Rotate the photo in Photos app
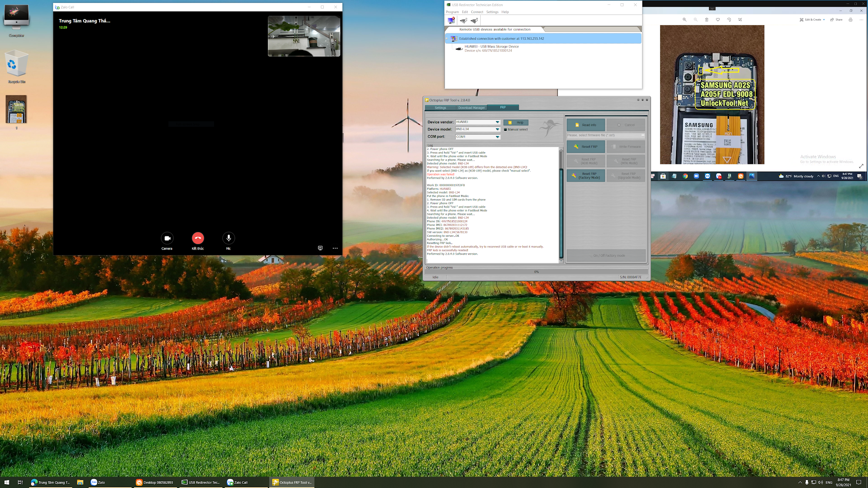Screen dimensions: 868x488 coord(729,19)
